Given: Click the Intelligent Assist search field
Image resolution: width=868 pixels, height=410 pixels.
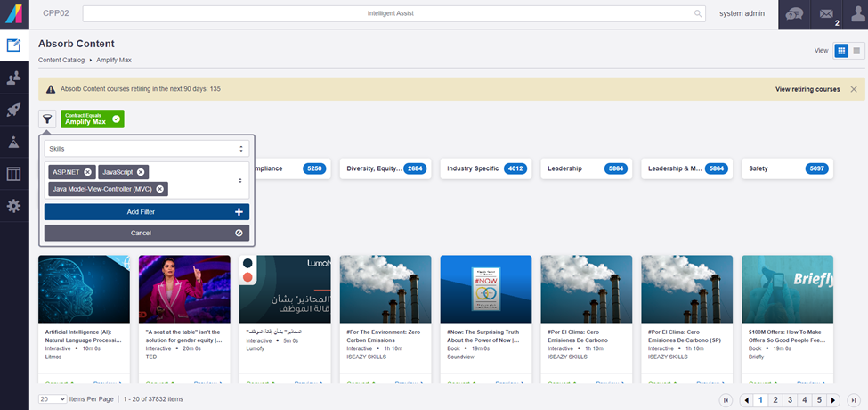Looking at the screenshot, I should coord(394,14).
